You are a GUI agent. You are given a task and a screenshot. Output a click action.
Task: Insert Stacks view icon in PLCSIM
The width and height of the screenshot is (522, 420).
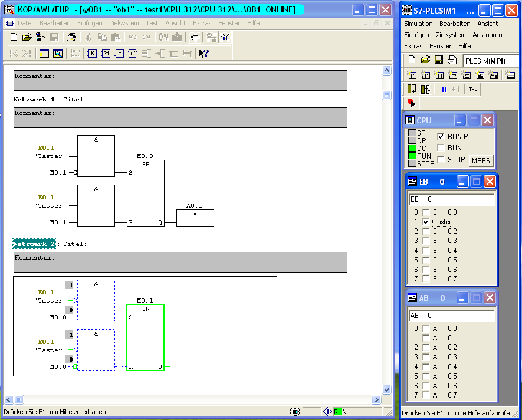[x=510, y=75]
